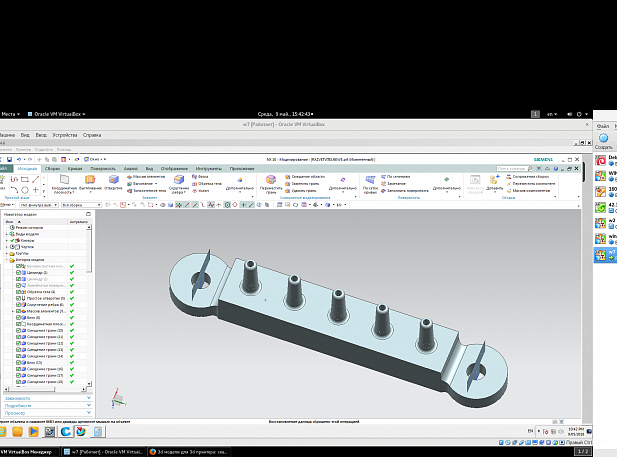Click the Места menu in the top panel
The width and height of the screenshot is (617, 457).
click(x=10, y=114)
